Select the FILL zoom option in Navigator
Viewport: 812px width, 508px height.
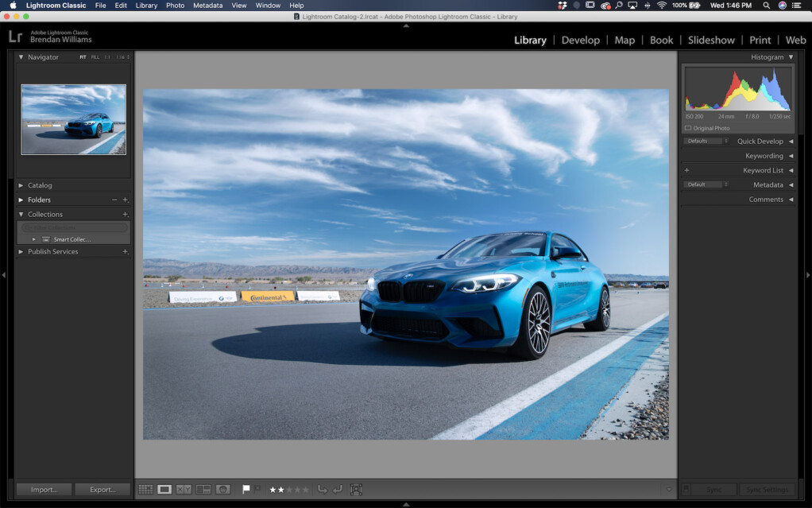point(95,57)
